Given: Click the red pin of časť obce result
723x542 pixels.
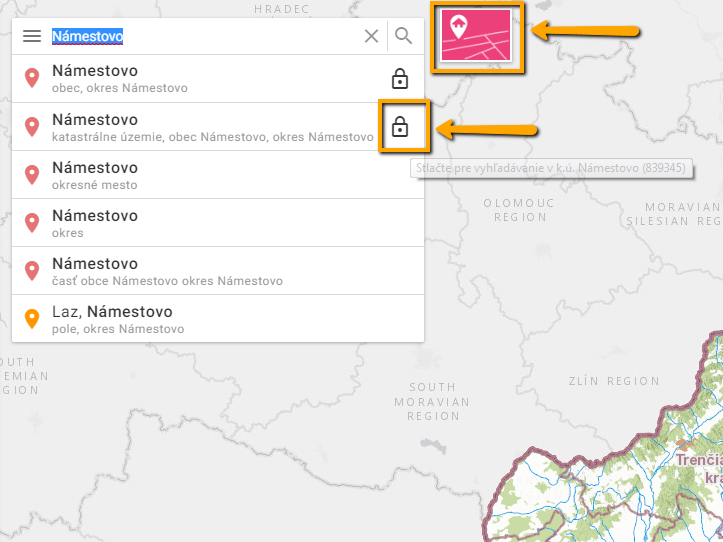Looking at the screenshot, I should click(x=32, y=271).
